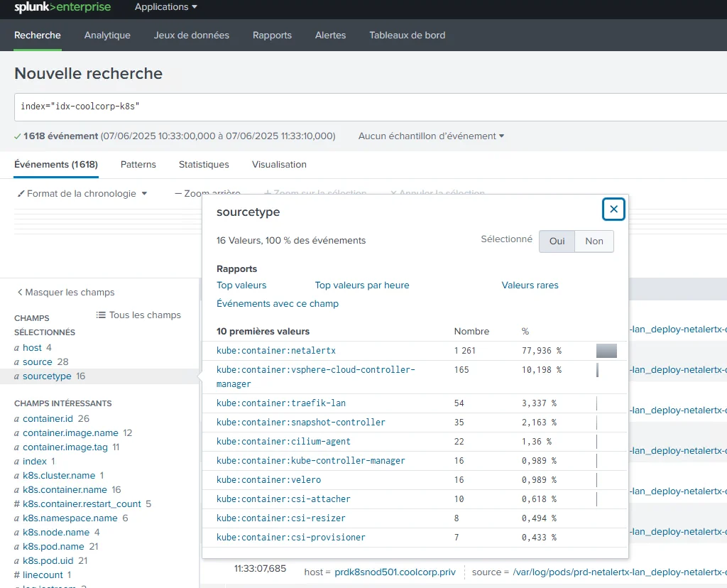Open the Rapports nav item
Screen dimensions: 727x588
tap(272, 36)
